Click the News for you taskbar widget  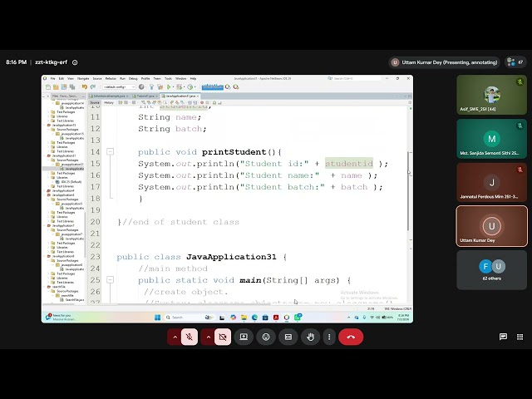tap(61, 318)
